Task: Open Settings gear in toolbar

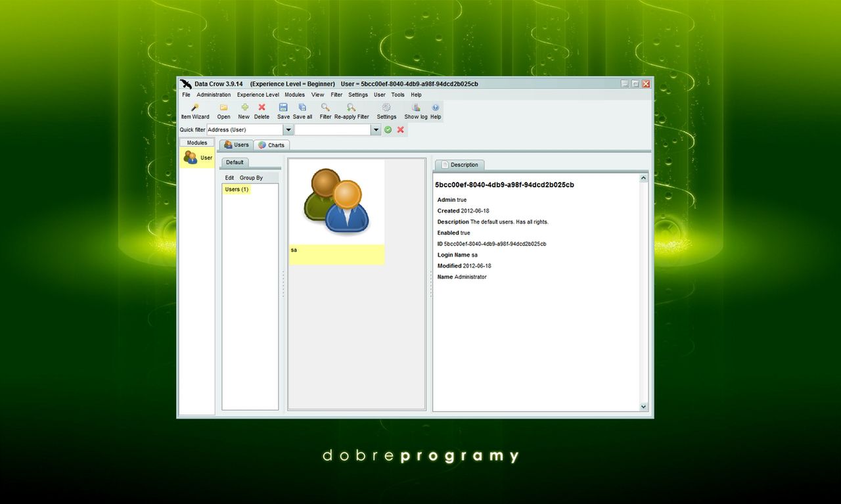Action: point(386,111)
